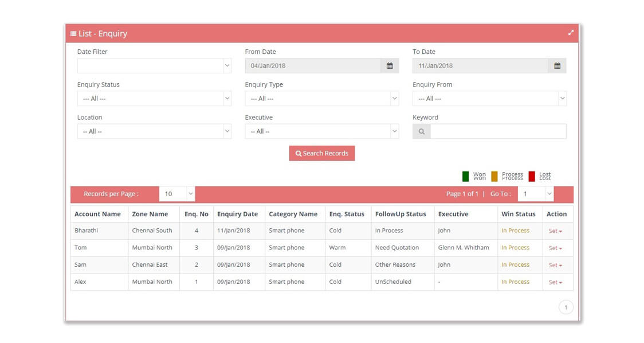The height and width of the screenshot is (343, 644).
Task: Open Set action menu for Alex
Action: tap(555, 282)
